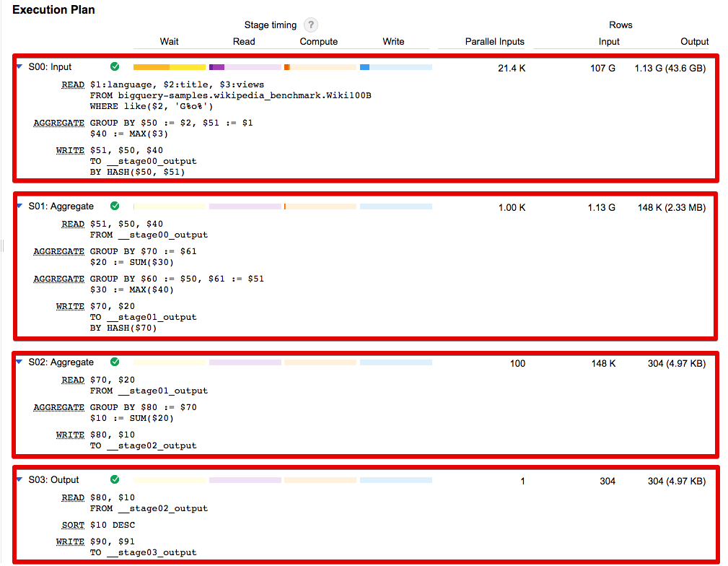Image resolution: width=728 pixels, height=566 pixels.
Task: Click the blue Write timing bar of S00
Action: pyautogui.click(x=364, y=67)
